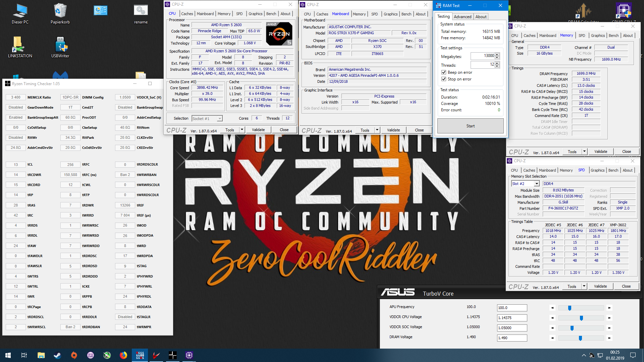Open the Advanced tab in RAM Test
This screenshot has height=362, width=644.
tap(463, 17)
